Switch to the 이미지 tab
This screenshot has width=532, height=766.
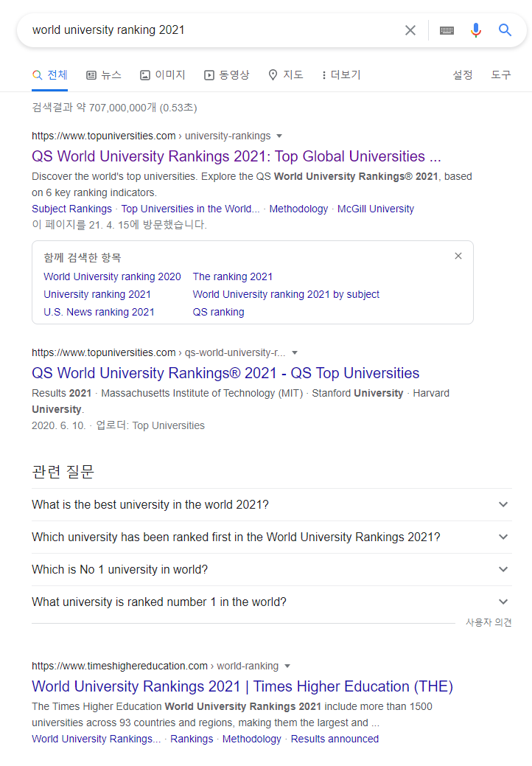pos(163,74)
